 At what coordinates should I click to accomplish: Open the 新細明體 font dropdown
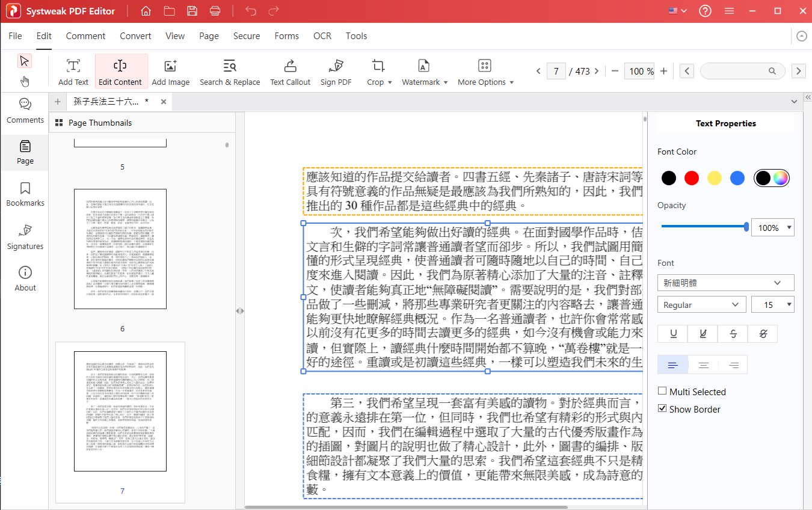(726, 283)
